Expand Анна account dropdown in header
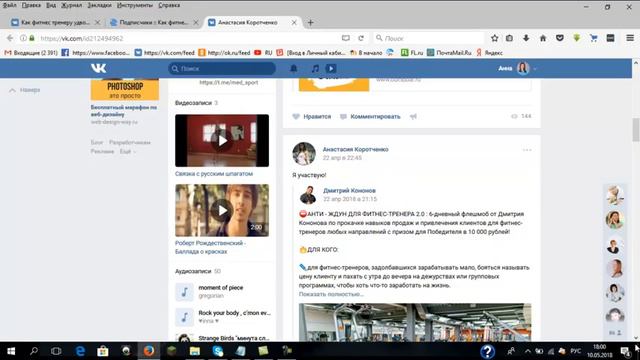The width and height of the screenshot is (640, 360). pos(517,69)
